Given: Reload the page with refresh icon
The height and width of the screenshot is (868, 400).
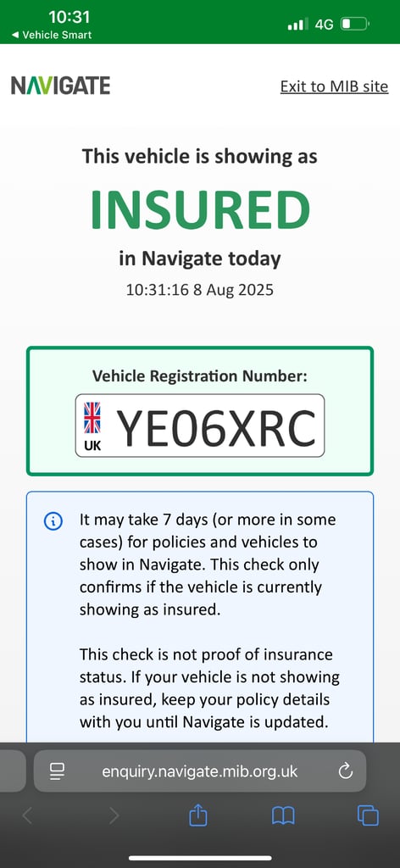Looking at the screenshot, I should tap(345, 771).
